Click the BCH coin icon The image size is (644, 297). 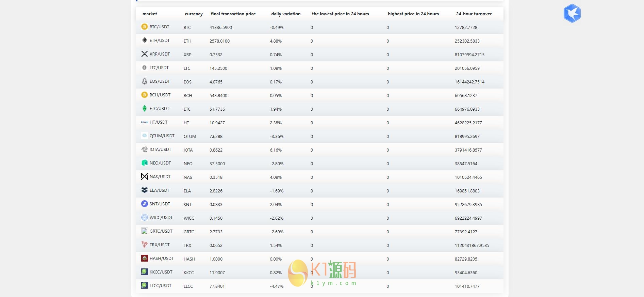point(144,95)
